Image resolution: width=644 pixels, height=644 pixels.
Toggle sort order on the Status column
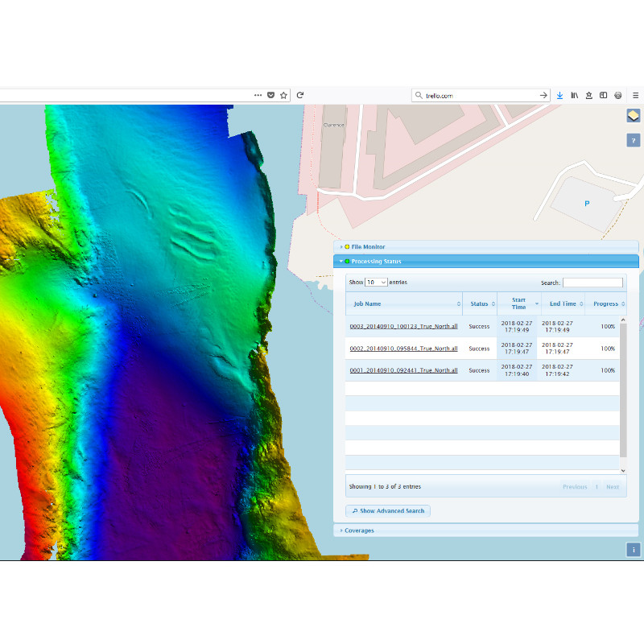480,303
